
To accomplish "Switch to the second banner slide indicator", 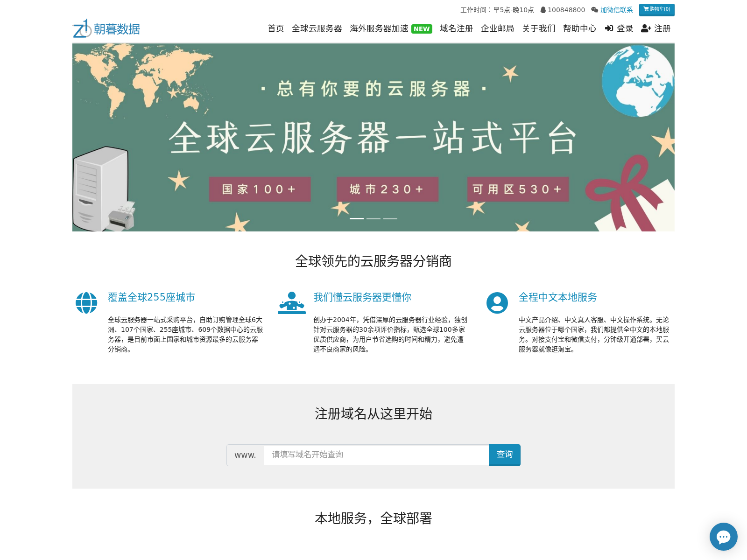I will coord(373,218).
